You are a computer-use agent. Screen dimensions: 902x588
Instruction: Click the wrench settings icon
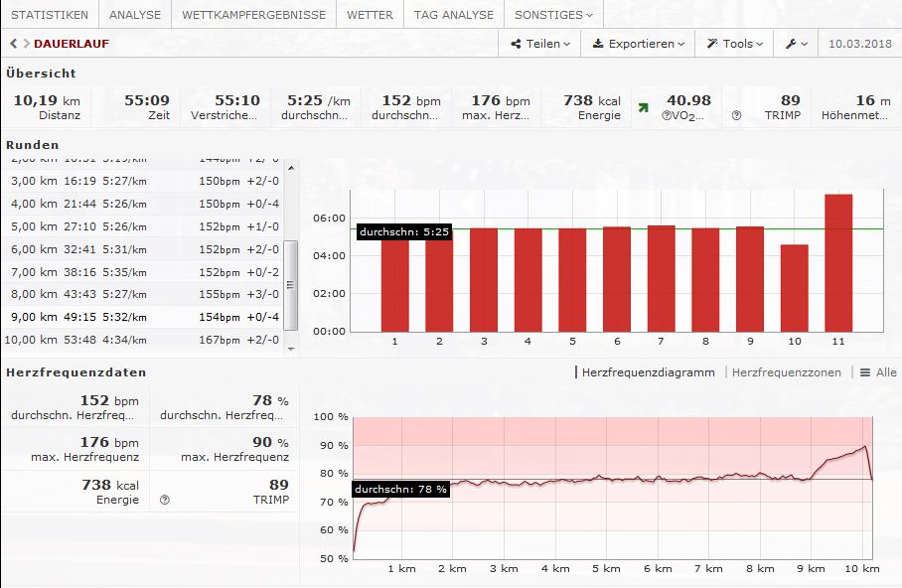[x=796, y=44]
